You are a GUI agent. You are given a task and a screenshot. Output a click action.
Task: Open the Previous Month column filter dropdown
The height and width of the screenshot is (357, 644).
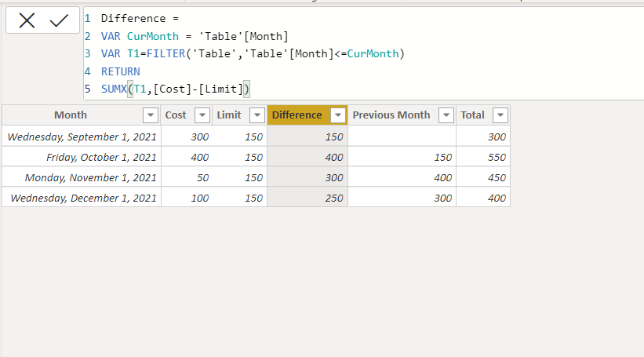446,115
